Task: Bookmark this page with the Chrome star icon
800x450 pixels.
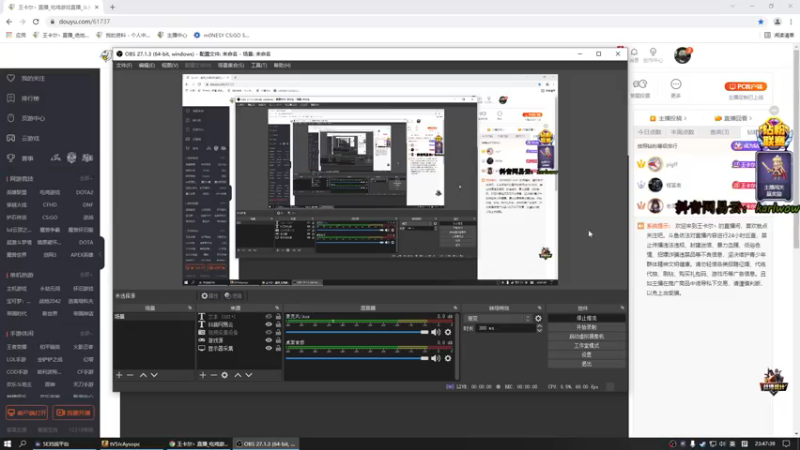Action: tap(761, 21)
